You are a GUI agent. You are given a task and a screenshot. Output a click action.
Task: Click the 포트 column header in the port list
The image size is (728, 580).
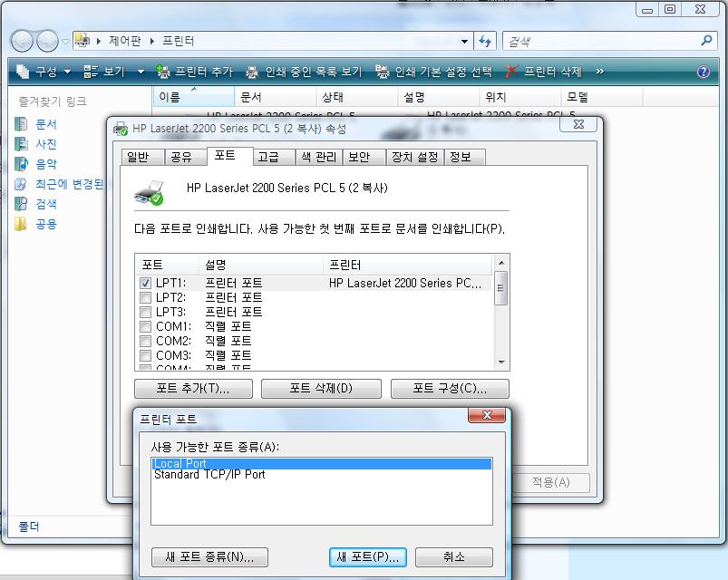point(168,265)
